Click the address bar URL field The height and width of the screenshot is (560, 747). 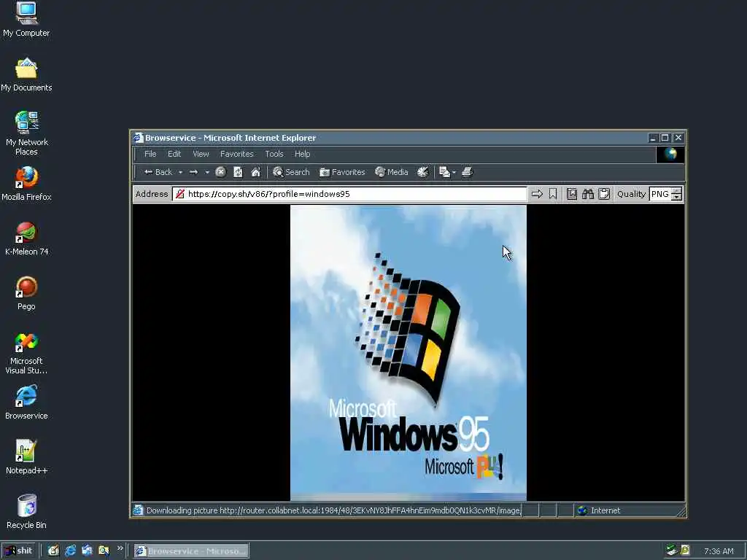349,194
